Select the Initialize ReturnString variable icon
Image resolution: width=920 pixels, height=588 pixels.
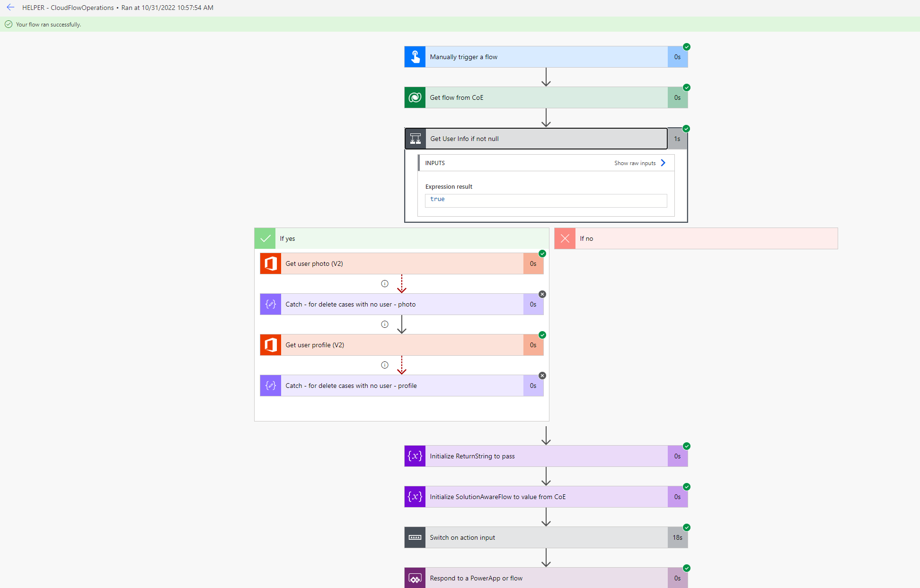tap(415, 456)
